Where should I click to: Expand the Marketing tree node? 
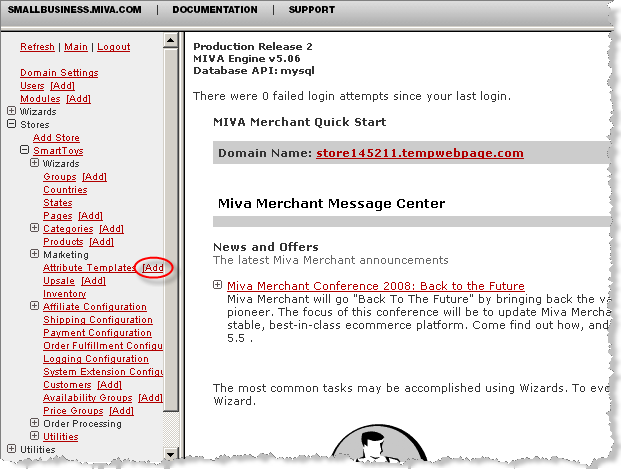(x=34, y=254)
